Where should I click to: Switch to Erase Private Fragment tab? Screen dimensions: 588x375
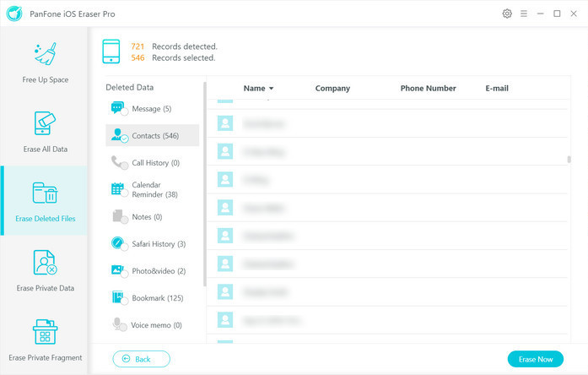pos(45,340)
